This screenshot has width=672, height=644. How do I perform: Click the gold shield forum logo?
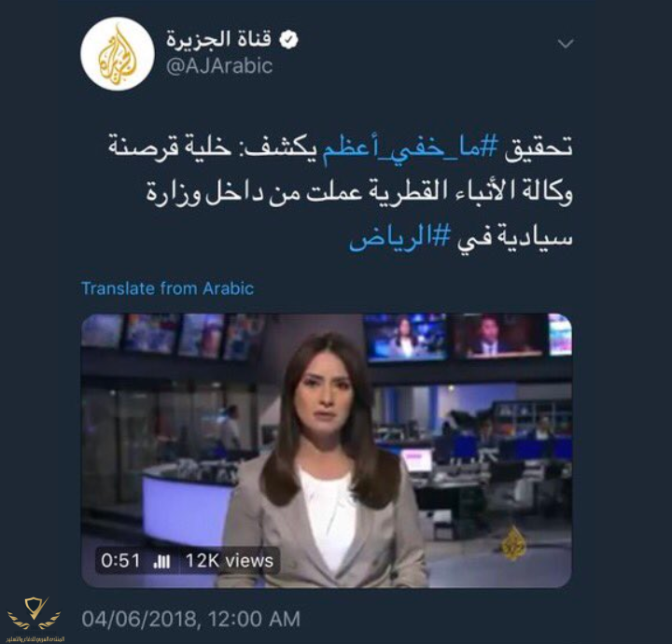(x=35, y=612)
